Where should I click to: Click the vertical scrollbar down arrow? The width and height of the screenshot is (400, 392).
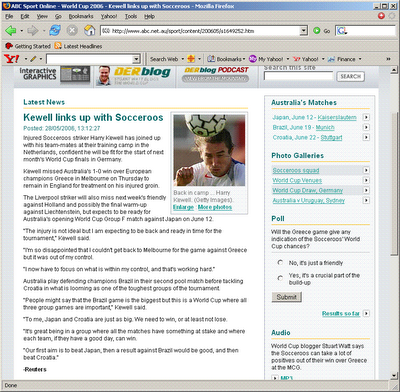pos(393,376)
